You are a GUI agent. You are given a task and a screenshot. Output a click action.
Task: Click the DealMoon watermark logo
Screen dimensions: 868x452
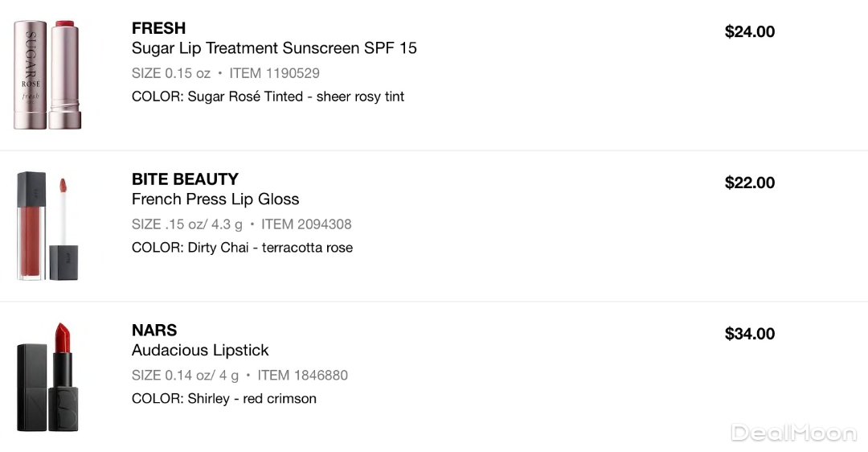point(793,433)
